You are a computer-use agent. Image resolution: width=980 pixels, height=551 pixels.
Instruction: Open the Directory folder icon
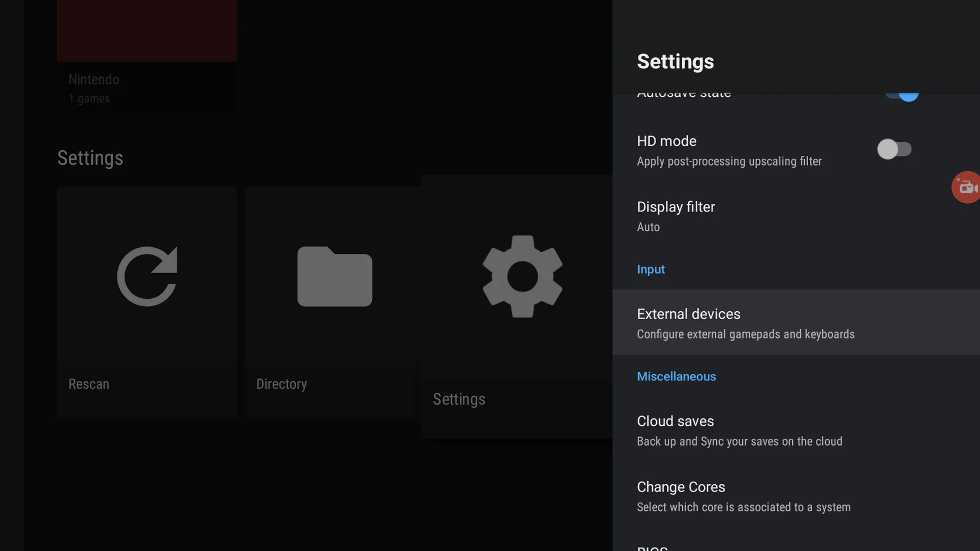pyautogui.click(x=335, y=277)
